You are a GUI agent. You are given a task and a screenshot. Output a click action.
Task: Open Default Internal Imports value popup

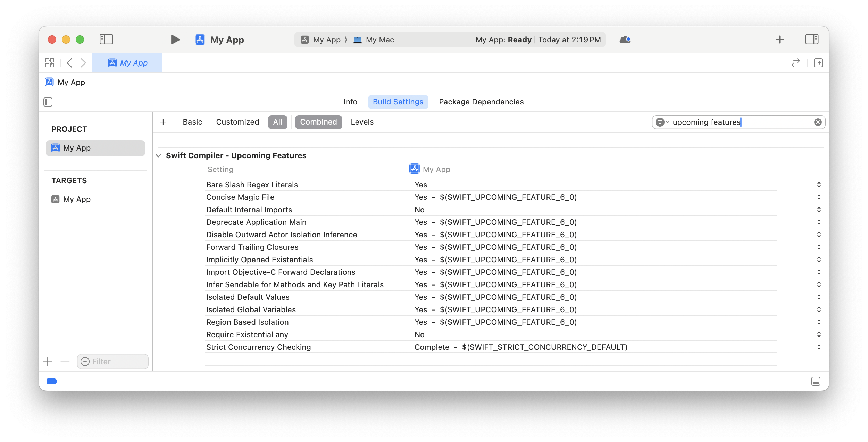tap(819, 210)
